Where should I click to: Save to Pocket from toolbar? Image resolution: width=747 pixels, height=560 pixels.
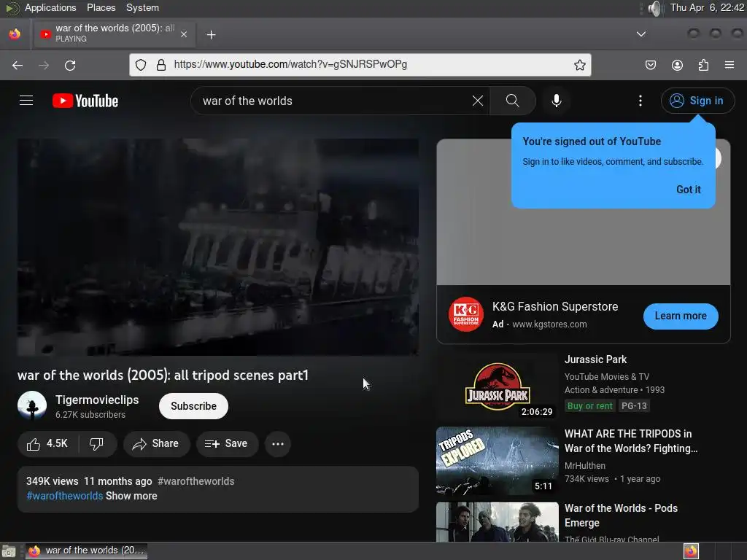(x=650, y=65)
